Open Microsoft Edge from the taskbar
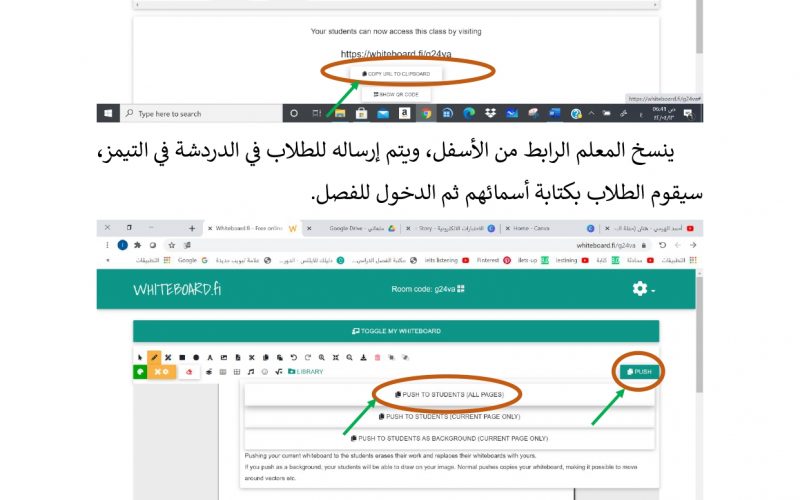The height and width of the screenshot is (500, 800). coord(469,113)
